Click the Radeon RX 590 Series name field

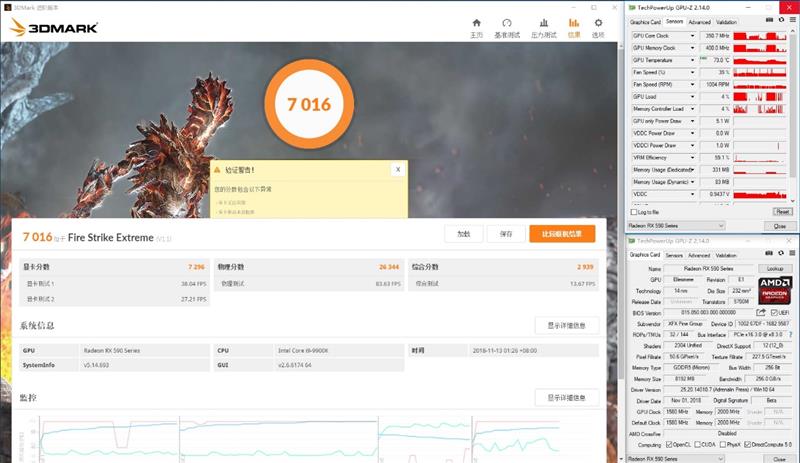(x=709, y=269)
